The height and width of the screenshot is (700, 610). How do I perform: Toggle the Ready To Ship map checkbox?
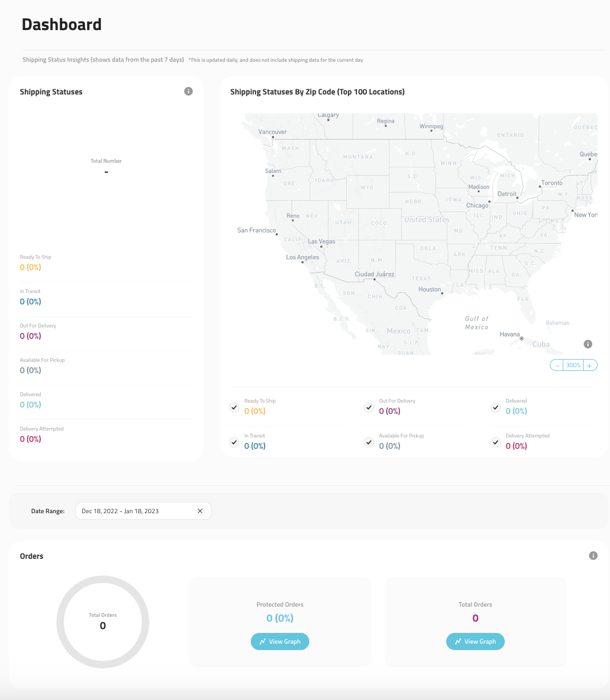tap(234, 407)
